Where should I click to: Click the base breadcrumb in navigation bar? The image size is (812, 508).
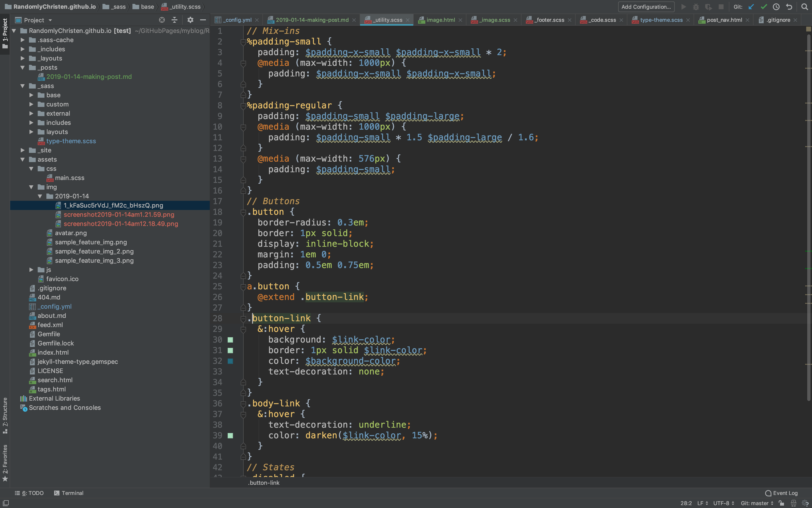point(143,7)
